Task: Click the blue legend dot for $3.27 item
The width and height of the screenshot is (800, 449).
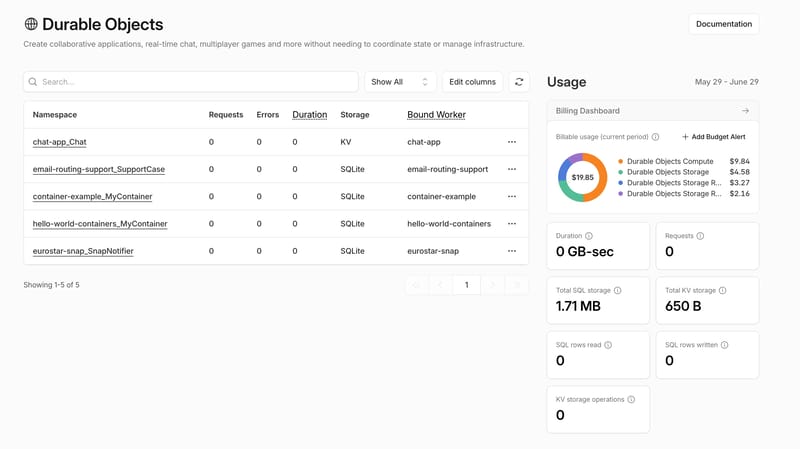Action: [620, 183]
